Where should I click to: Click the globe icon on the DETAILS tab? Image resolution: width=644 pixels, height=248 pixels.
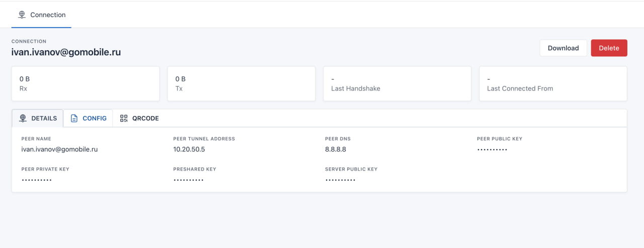pos(23,118)
